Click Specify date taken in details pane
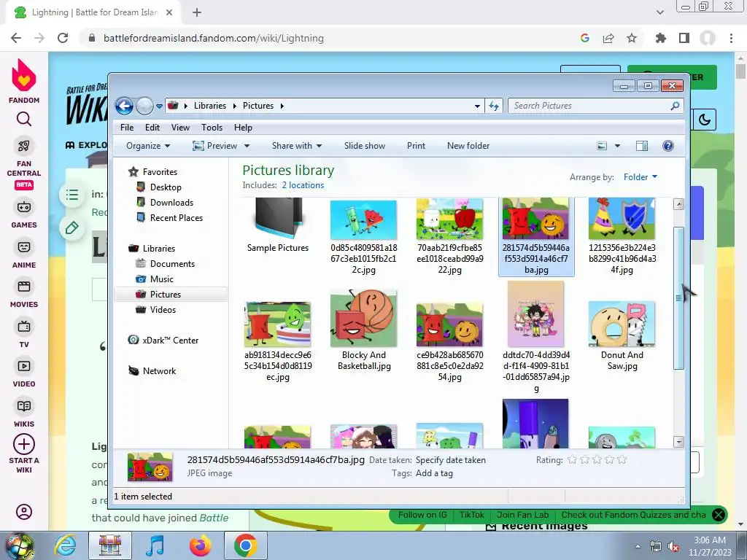 (451, 460)
